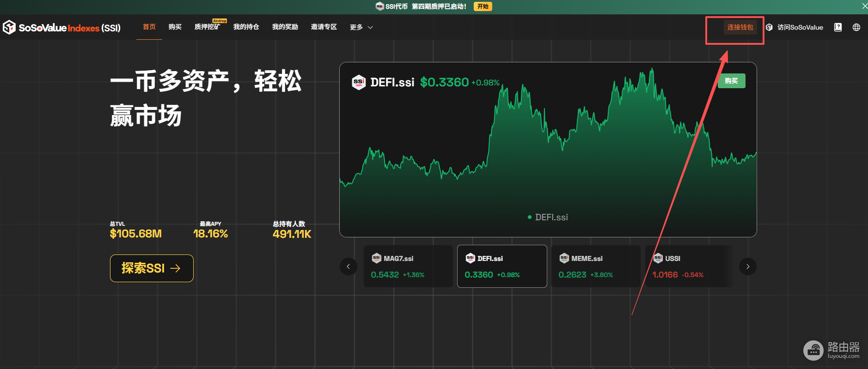Show next index cards with right arrow

pyautogui.click(x=748, y=266)
